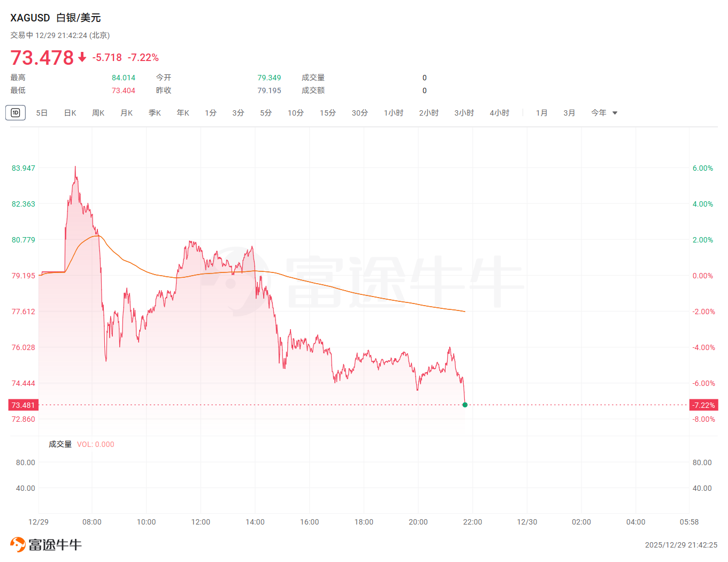Select the 4小时 interval
Viewport: 728px width, 562px height.
[x=500, y=113]
